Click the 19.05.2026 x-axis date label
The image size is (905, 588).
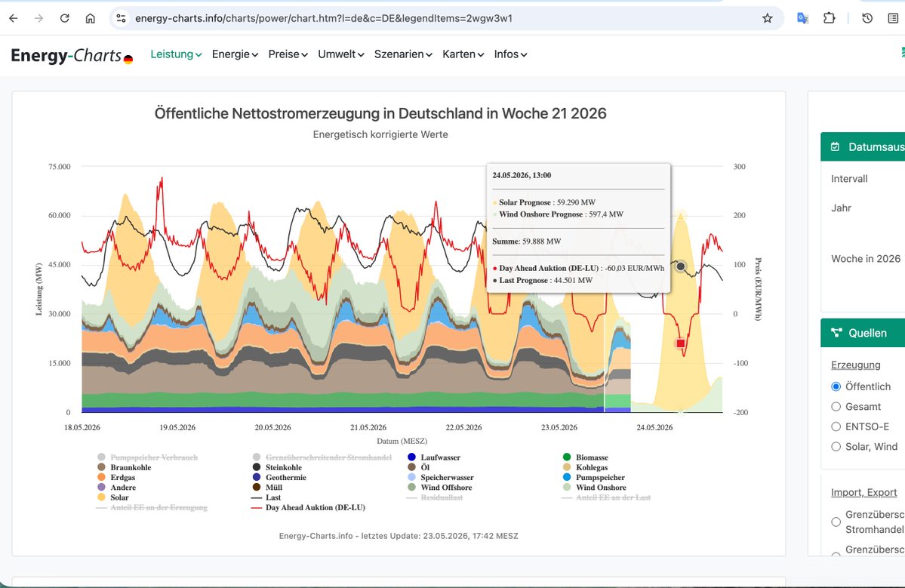pos(177,427)
